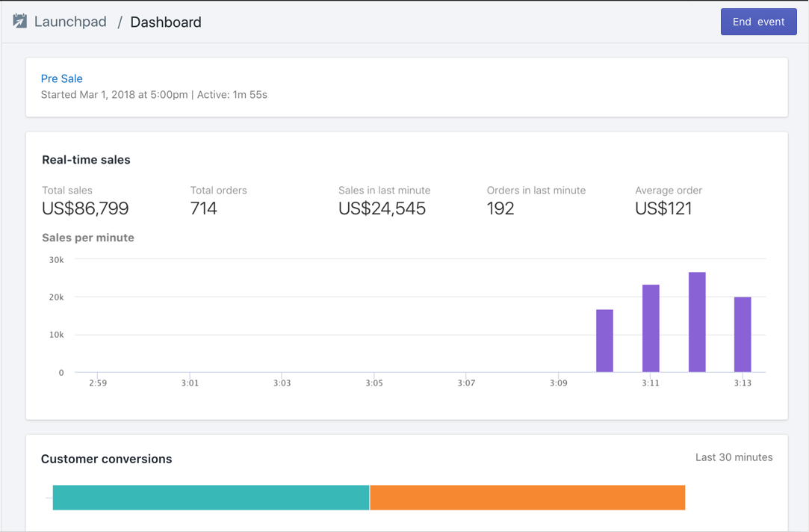
Task: Click the 3:05 x-axis label
Action: 374,383
